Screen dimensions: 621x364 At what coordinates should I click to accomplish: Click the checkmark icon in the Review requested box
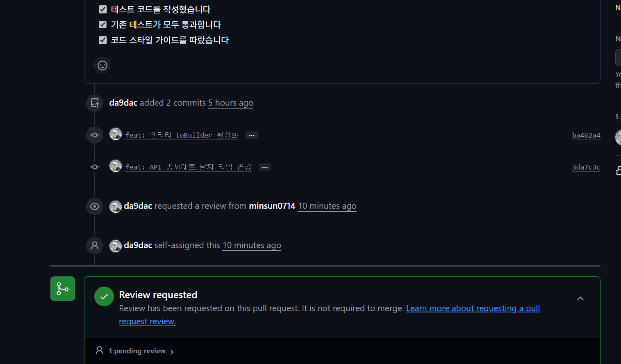104,296
